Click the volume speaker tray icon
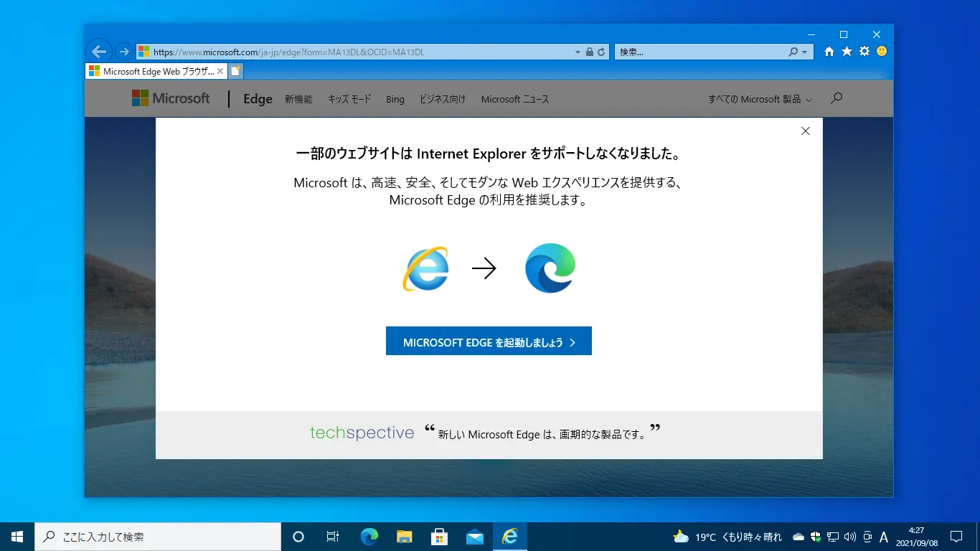This screenshot has height=551, width=980. pos(850,537)
